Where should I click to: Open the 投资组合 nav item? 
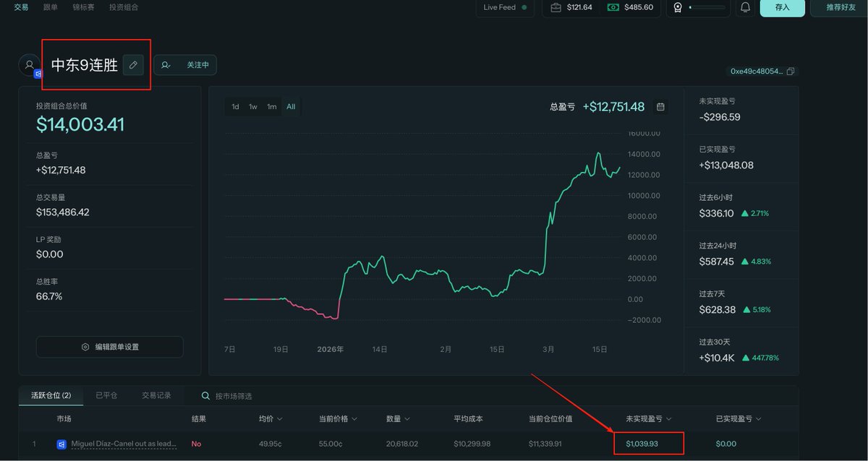(124, 7)
